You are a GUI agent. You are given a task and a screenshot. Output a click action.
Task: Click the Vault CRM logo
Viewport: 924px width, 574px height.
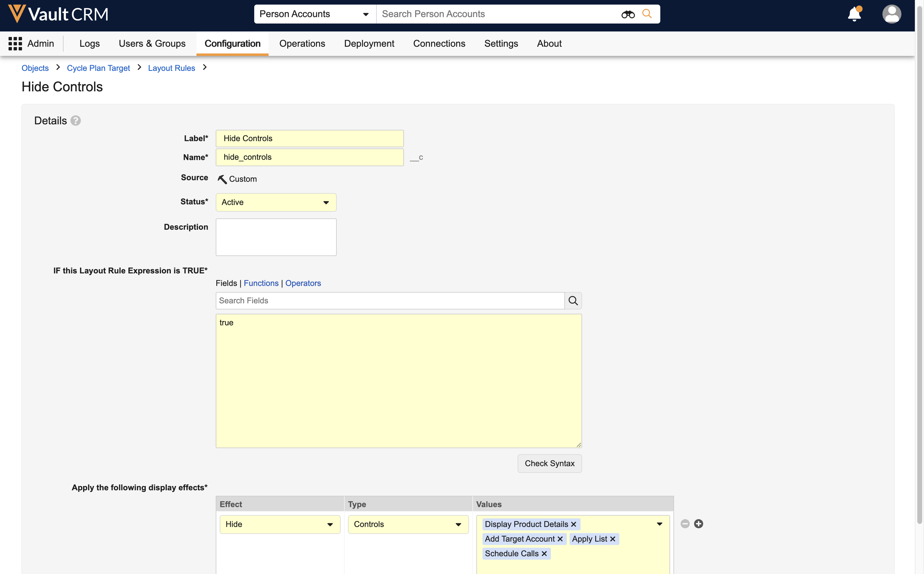[x=58, y=14]
